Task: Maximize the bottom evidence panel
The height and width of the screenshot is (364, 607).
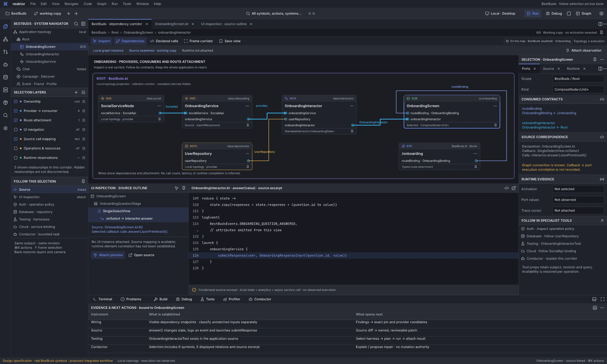Action: click(603, 299)
